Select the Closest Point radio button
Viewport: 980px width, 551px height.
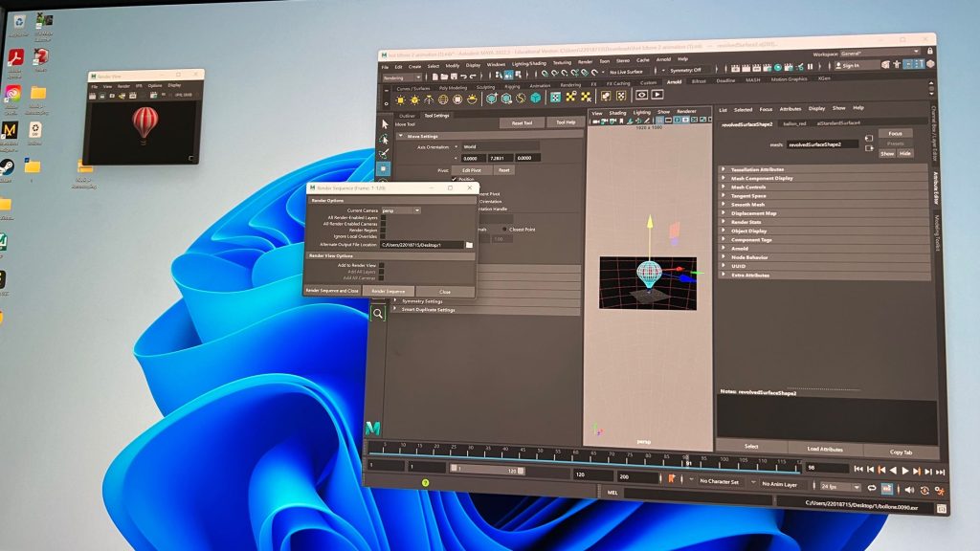click(x=504, y=230)
